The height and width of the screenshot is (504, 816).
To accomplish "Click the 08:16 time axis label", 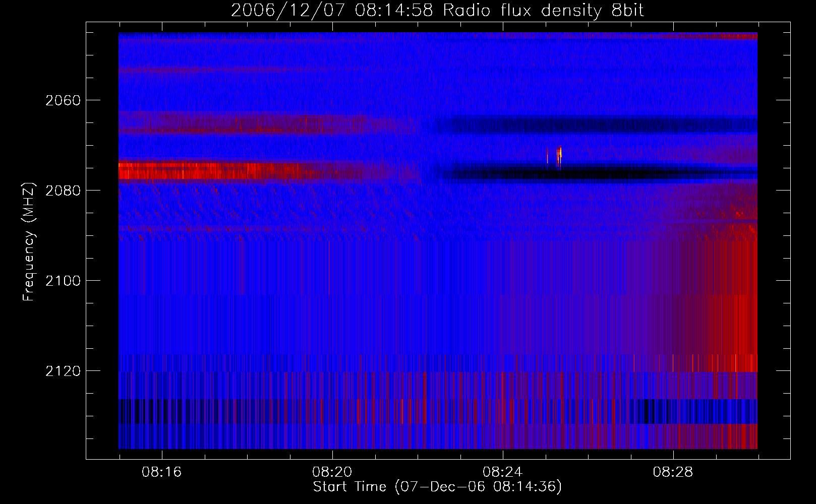I will (x=161, y=472).
